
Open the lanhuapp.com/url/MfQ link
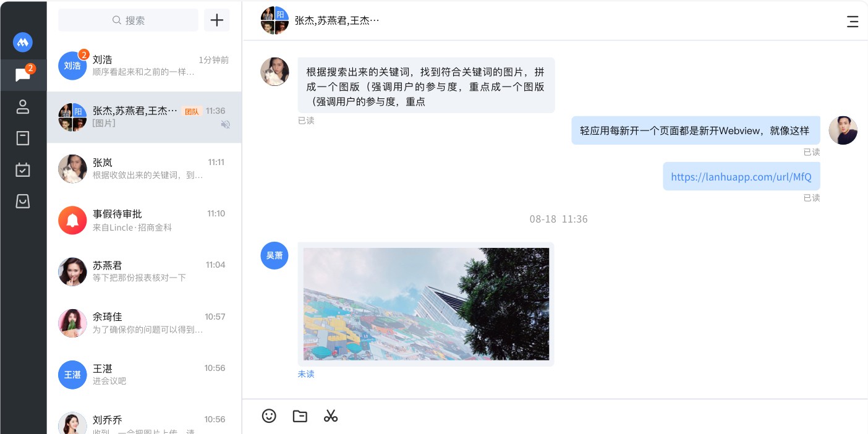[741, 177]
